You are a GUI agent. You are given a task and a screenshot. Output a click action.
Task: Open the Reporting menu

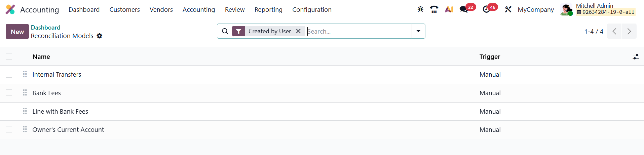point(268,10)
